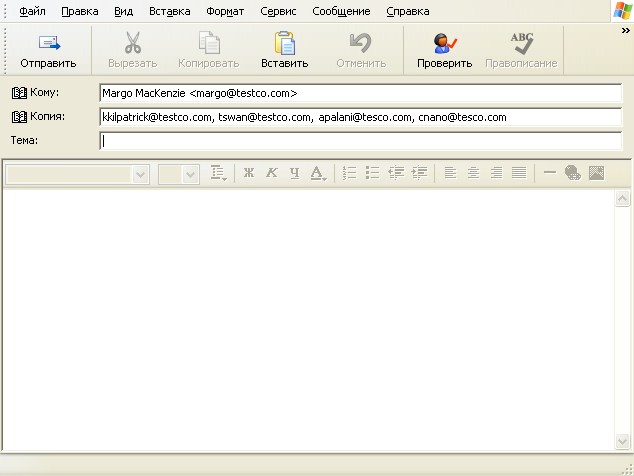Click the Вставить paste clipboard icon

[x=285, y=43]
